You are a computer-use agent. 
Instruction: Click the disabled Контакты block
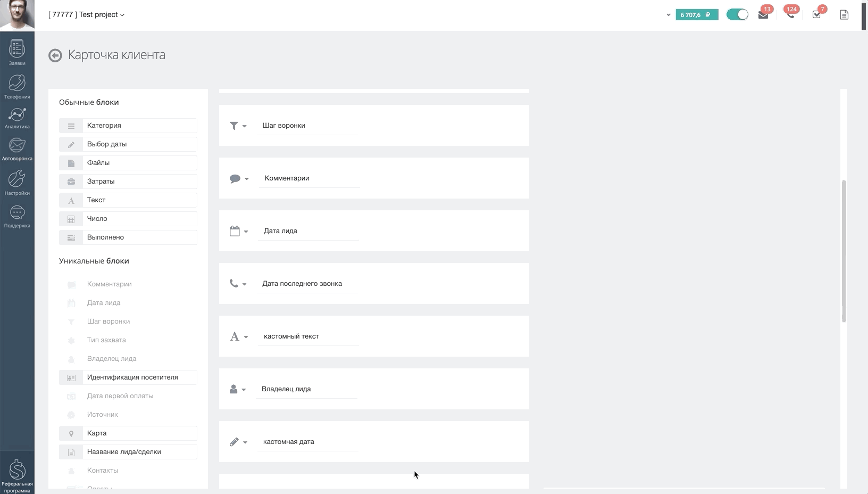click(128, 471)
